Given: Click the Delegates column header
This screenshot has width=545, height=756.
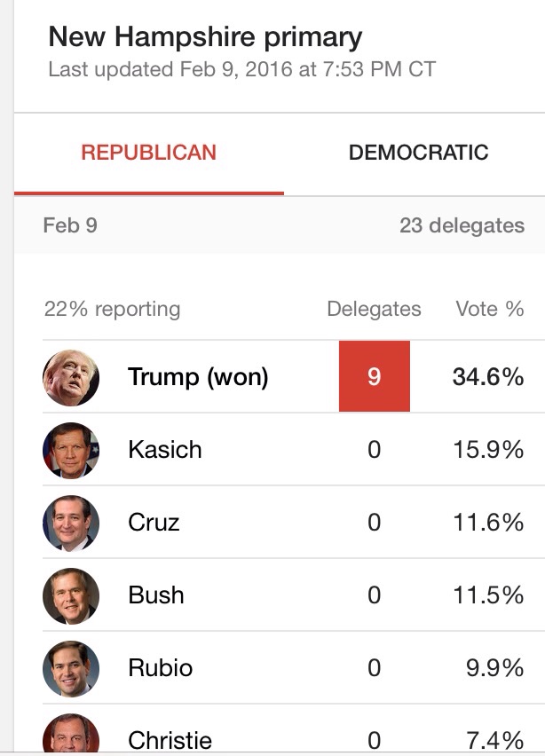Looking at the screenshot, I should pos(374,309).
